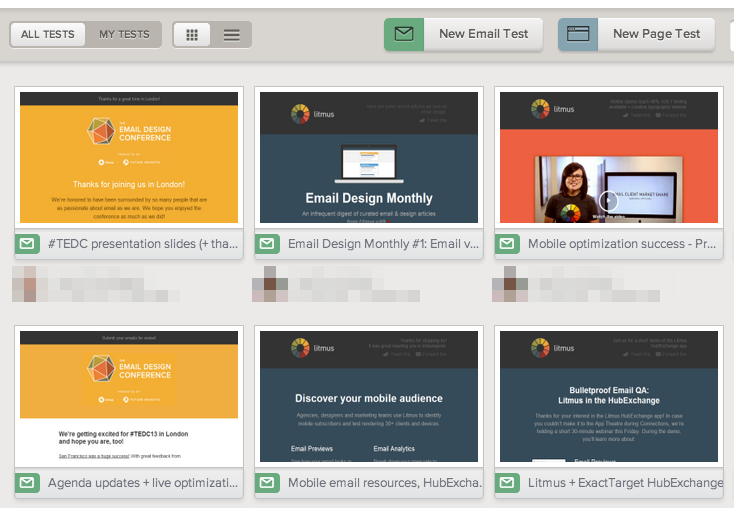Select grid view layout icon

click(x=192, y=35)
